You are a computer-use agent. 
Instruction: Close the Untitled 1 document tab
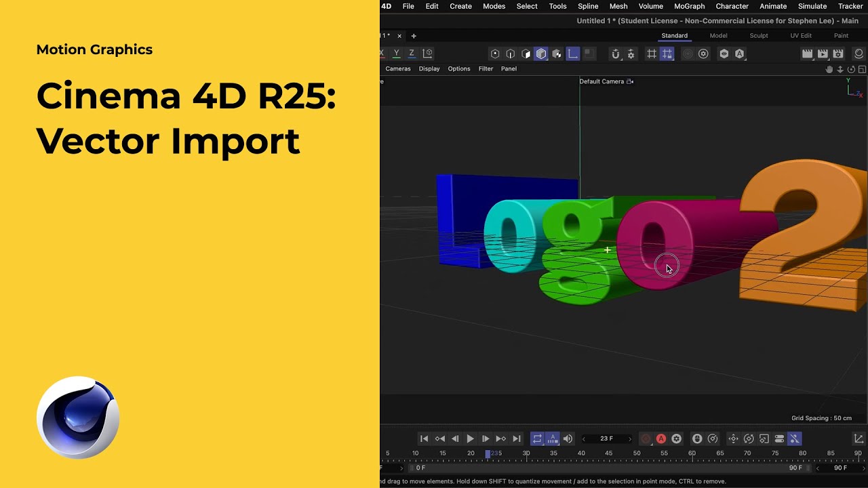399,36
